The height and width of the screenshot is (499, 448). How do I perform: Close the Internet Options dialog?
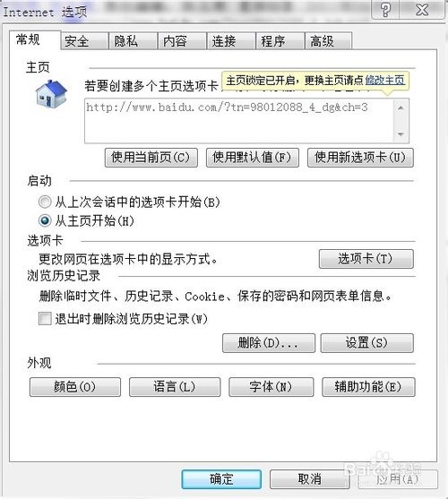pos(422,10)
